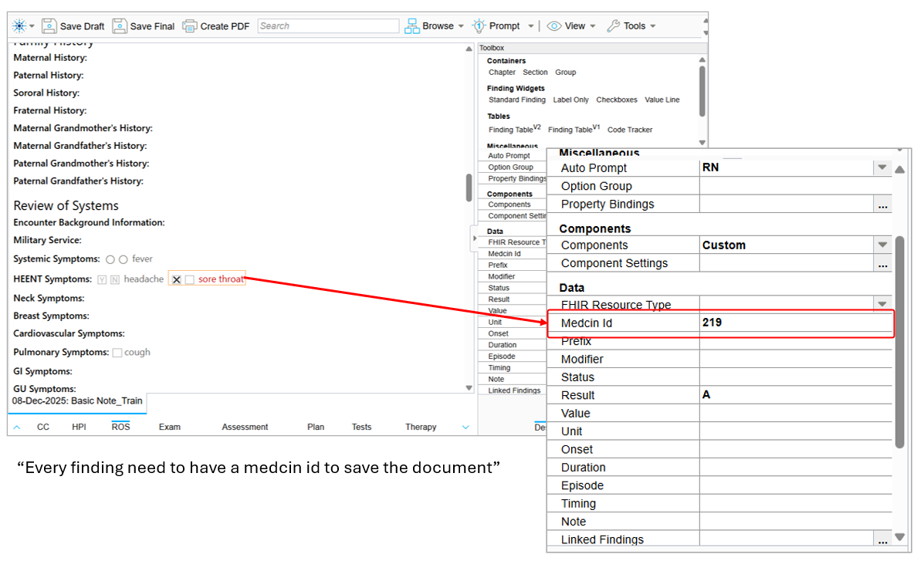The image size is (924, 561).
Task: Insert a Standard Finding widget from Toolbox
Action: (516, 100)
